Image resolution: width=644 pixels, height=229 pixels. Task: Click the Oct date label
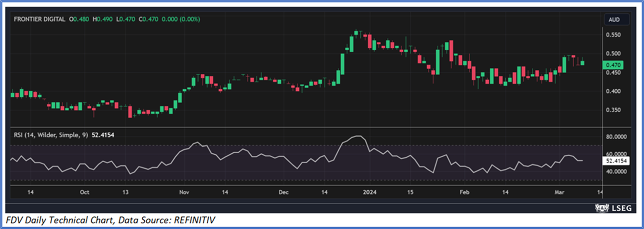pos(84,192)
